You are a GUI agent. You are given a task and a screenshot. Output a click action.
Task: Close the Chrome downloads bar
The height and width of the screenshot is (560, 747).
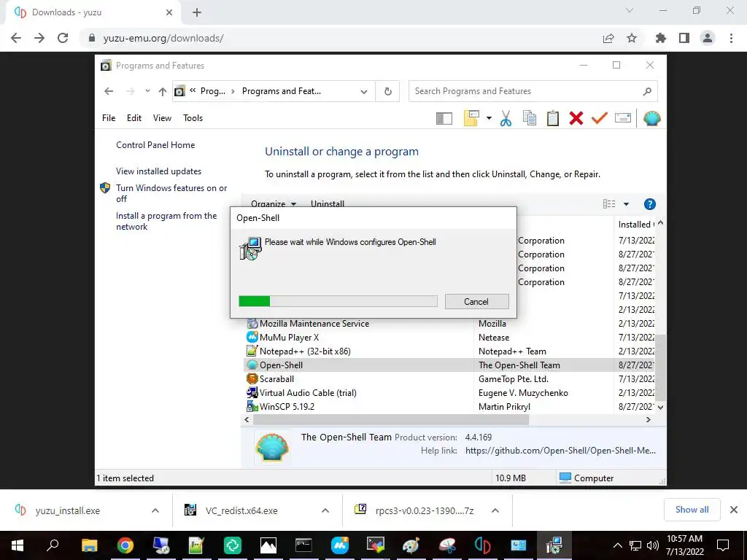pyautogui.click(x=734, y=510)
